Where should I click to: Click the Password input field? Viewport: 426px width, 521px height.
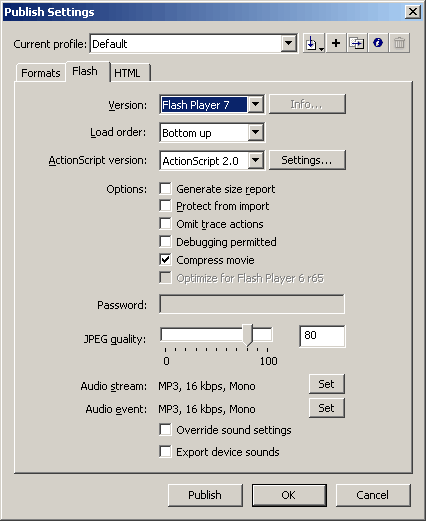pos(252,304)
